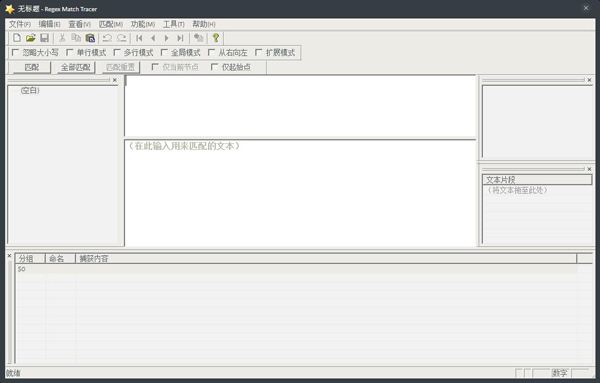Click the 将文本拖至此处 placeholder row
This screenshot has height=383, width=600.
pyautogui.click(x=537, y=190)
